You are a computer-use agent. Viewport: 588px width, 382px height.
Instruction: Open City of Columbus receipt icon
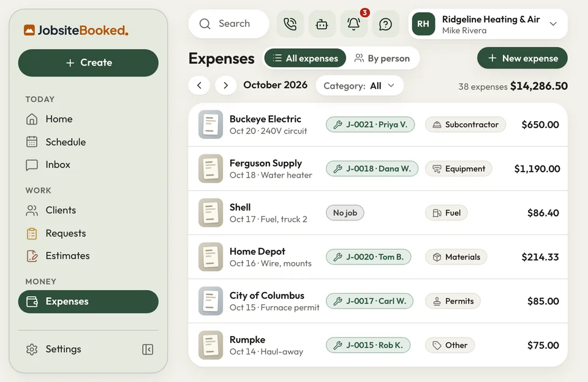(211, 301)
